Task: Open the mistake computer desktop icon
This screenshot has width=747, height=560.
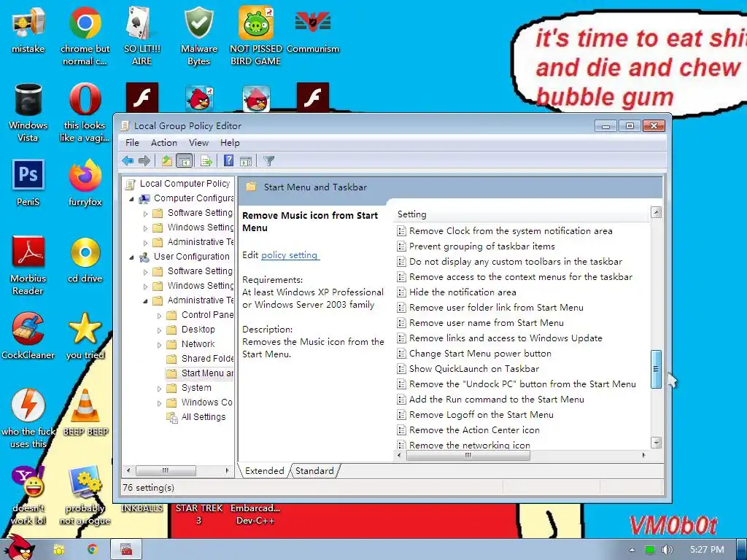Action: [x=28, y=29]
